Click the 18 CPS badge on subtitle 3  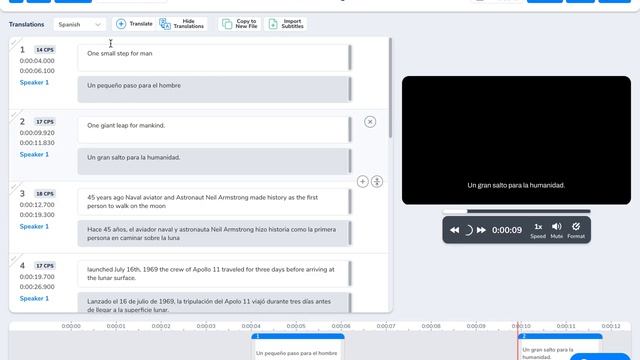45,193
